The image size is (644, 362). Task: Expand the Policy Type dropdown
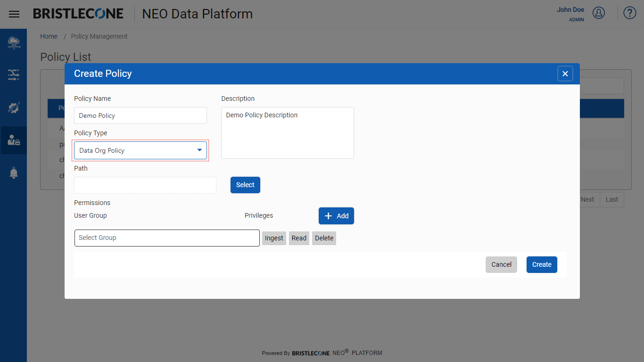(x=140, y=150)
